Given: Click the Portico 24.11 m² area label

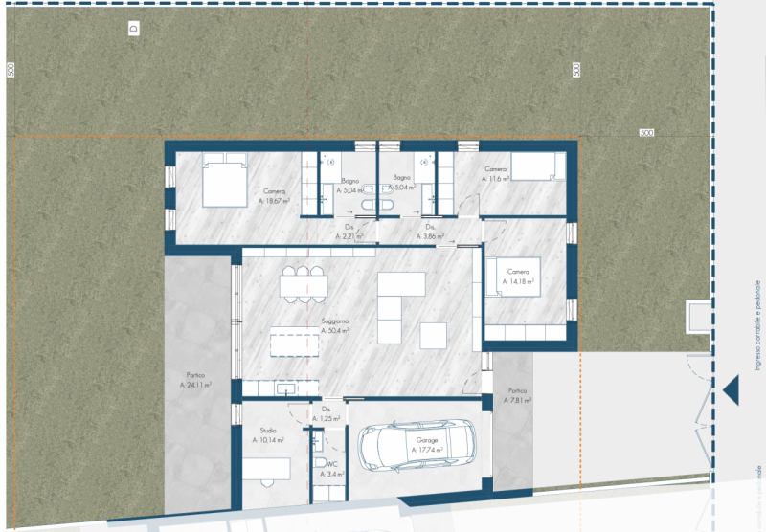Looking at the screenshot, I should [x=194, y=380].
